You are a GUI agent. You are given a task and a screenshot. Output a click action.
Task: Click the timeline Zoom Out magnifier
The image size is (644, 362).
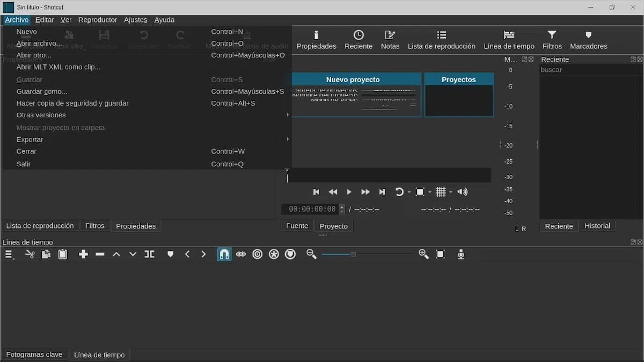pyautogui.click(x=311, y=254)
